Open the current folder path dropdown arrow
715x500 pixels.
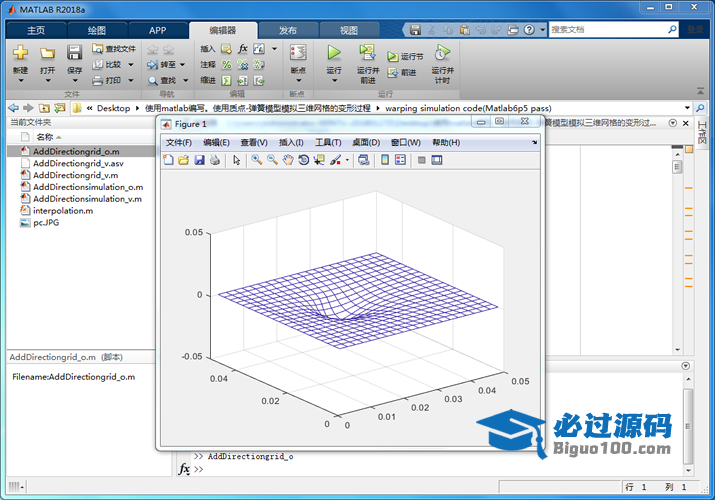pos(687,108)
